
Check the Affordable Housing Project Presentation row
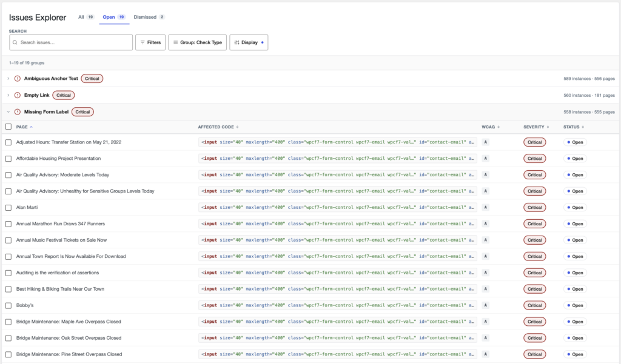pos(8,159)
